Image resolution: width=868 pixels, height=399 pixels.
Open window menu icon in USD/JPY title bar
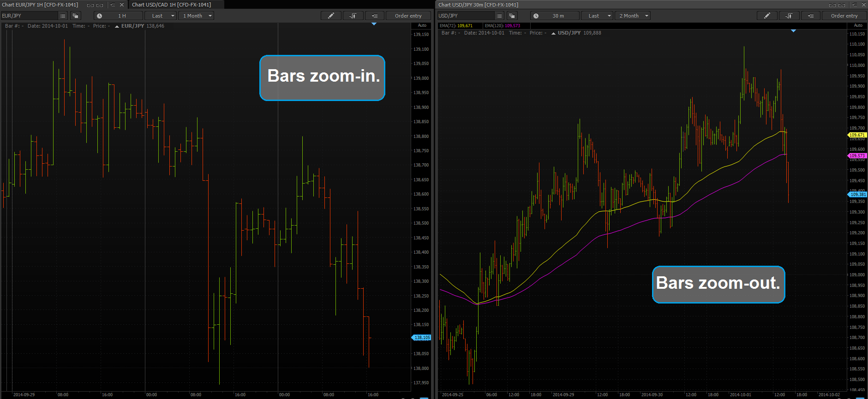(855, 5)
